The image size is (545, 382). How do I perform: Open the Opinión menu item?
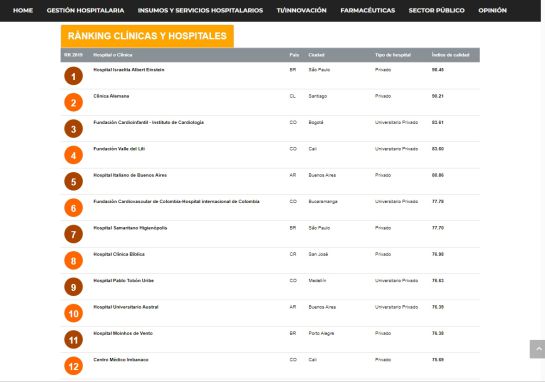[x=493, y=10]
